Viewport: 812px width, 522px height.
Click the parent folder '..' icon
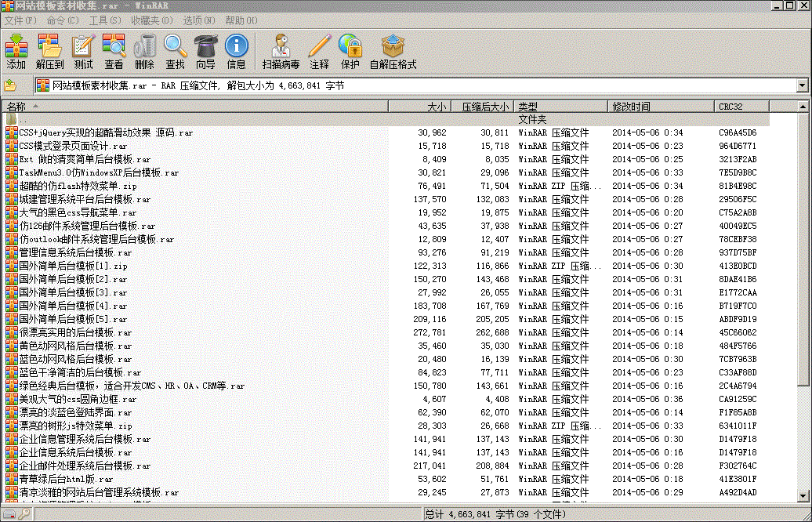coord(12,120)
